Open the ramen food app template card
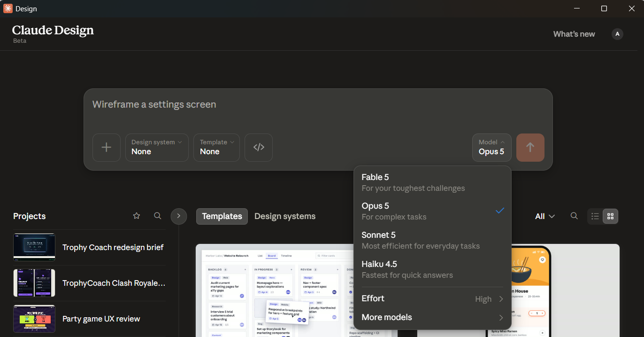644x337 pixels. pyautogui.click(x=565, y=290)
